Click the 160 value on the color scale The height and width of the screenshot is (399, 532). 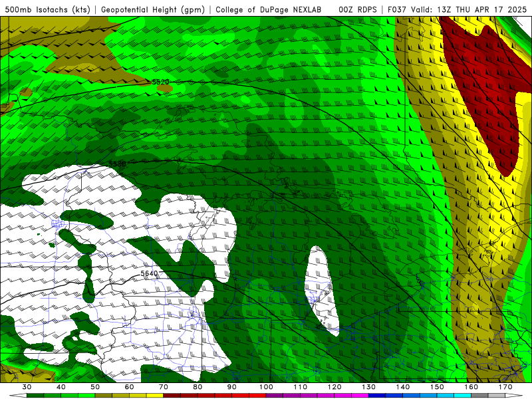click(471, 387)
